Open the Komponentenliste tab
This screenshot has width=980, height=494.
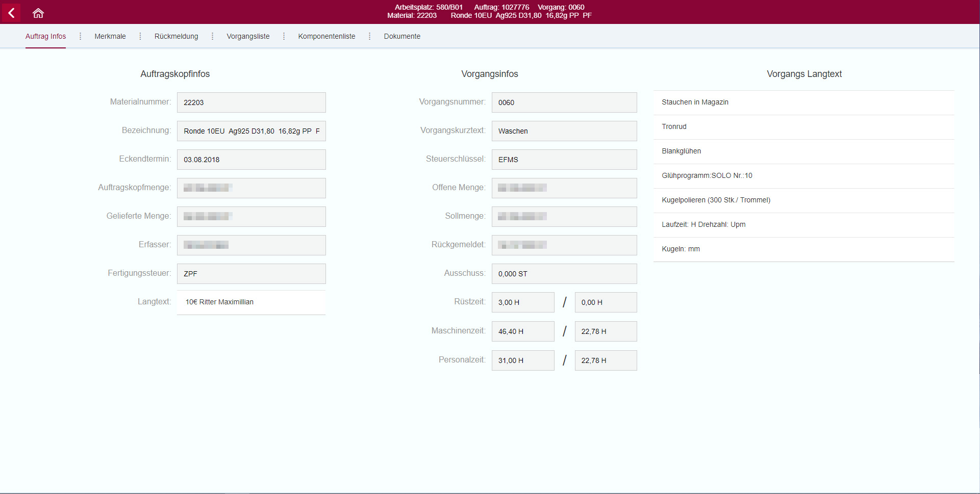pyautogui.click(x=326, y=36)
